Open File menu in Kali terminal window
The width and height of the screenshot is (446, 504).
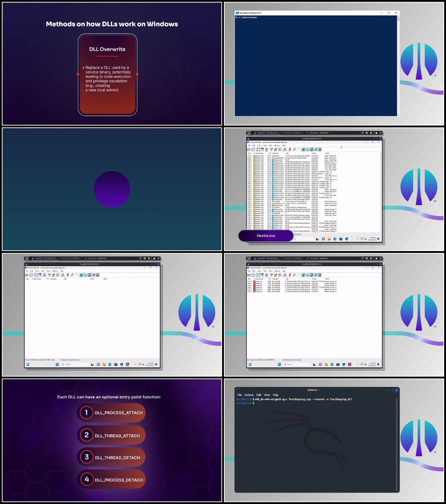coord(240,395)
